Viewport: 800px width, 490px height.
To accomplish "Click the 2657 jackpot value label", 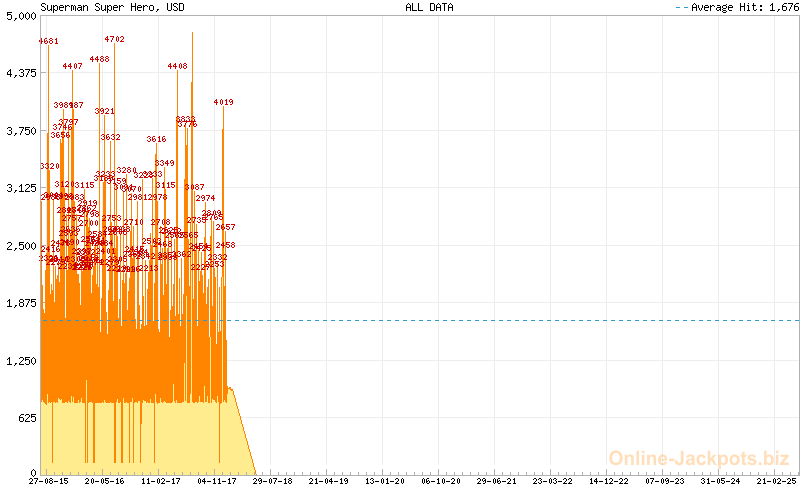I will 226,227.
